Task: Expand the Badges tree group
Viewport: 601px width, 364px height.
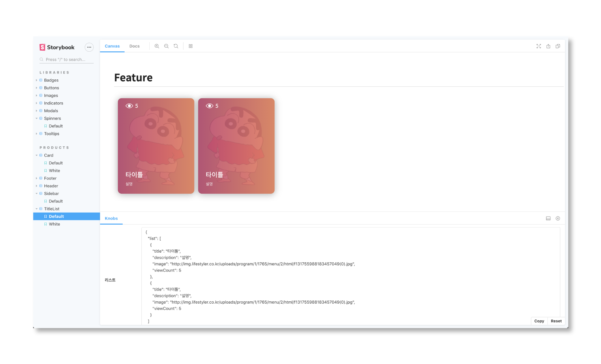Action: pyautogui.click(x=51, y=80)
